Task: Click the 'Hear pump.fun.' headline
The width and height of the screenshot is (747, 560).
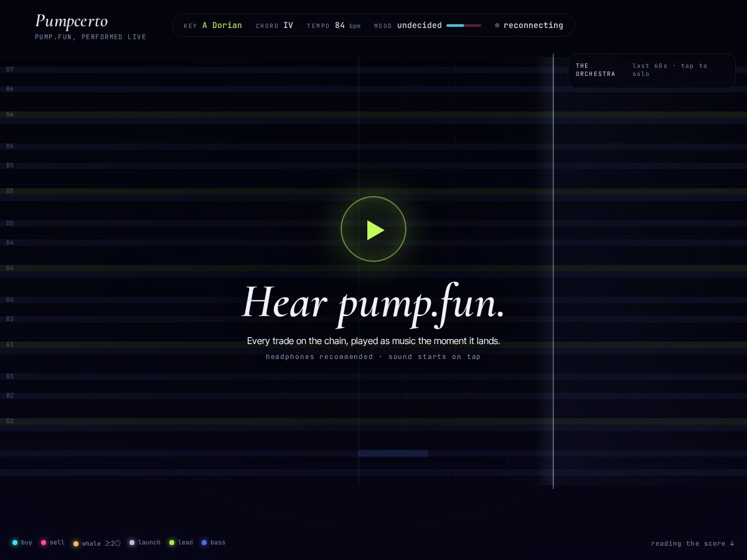Action: tap(374, 304)
